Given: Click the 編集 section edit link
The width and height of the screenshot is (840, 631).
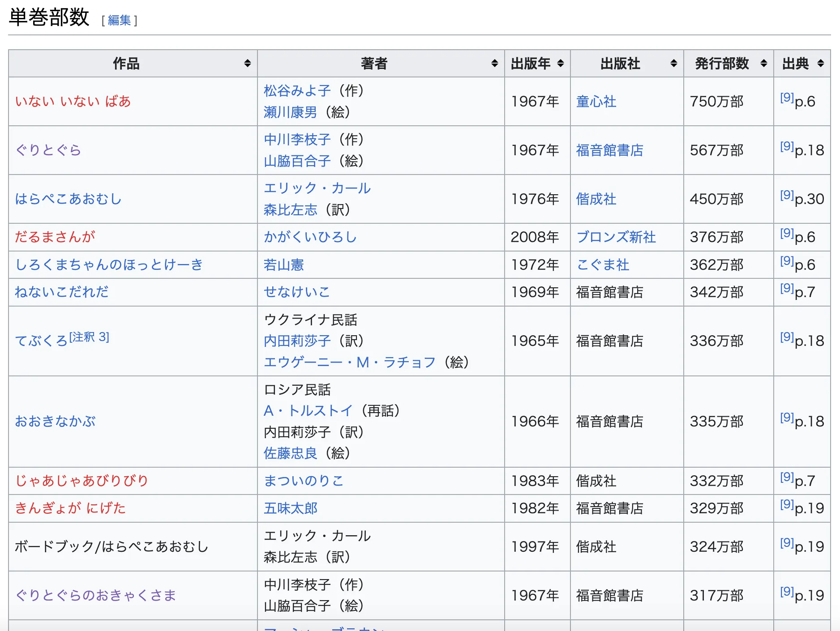Looking at the screenshot, I should [119, 21].
